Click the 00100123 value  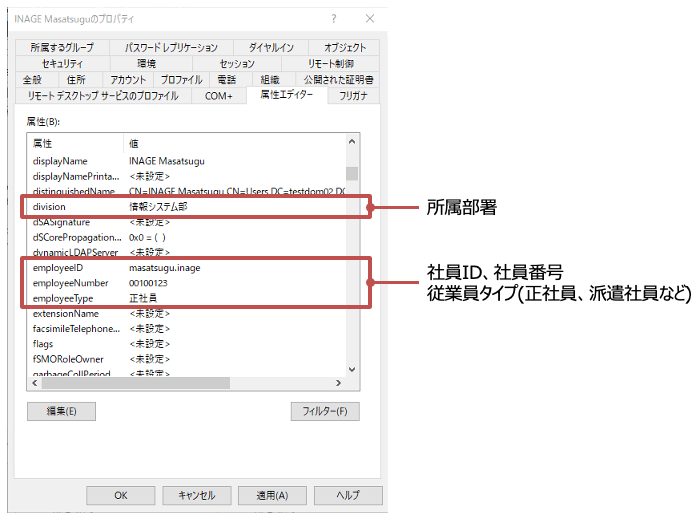pyautogui.click(x=148, y=283)
